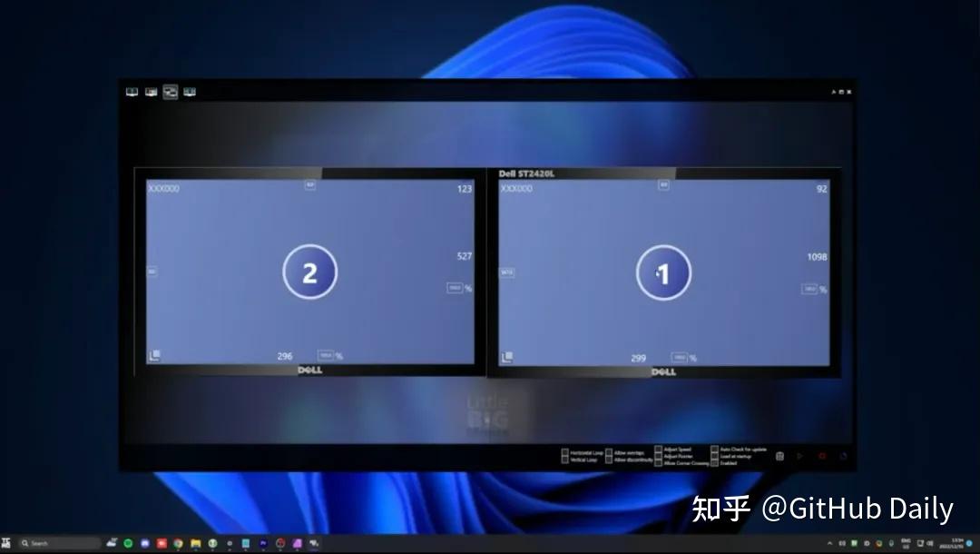The width and height of the screenshot is (980, 554).
Task: Click monitor 1 left edge value field
Action: tap(507, 272)
